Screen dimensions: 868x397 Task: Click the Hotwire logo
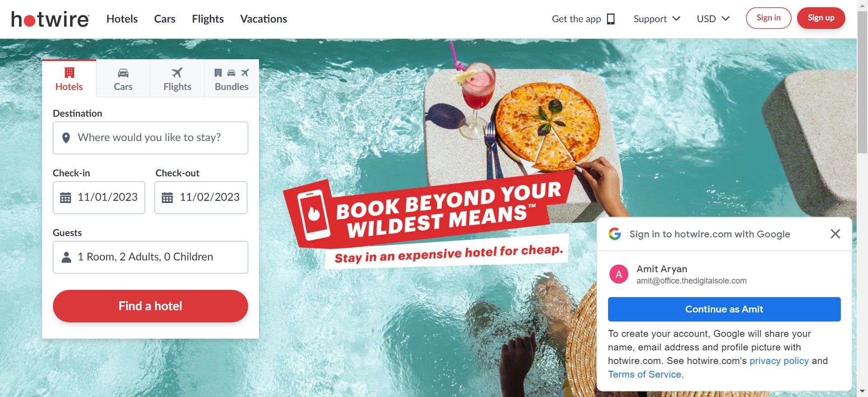(50, 19)
